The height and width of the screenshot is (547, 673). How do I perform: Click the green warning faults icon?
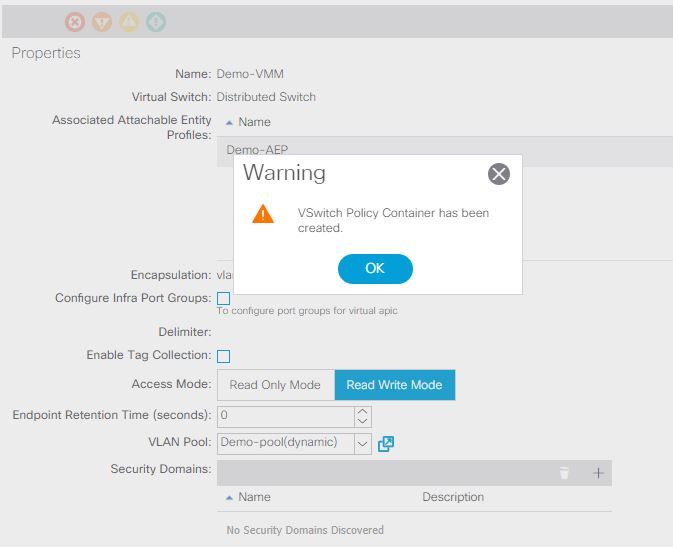pos(156,21)
